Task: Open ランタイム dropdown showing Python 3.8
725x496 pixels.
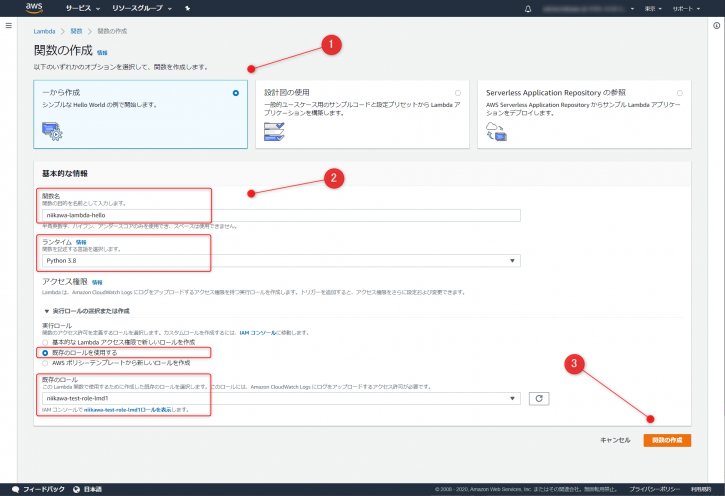Action: pyautogui.click(x=281, y=261)
